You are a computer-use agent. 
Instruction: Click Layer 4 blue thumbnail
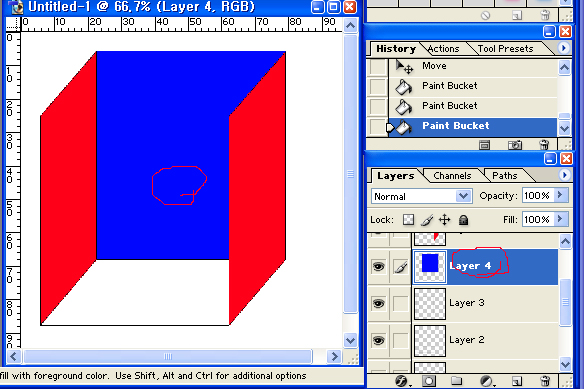point(430,266)
